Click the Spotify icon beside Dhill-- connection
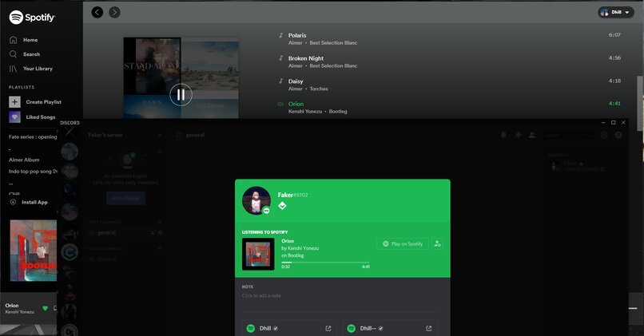This screenshot has height=336, width=644. point(351,328)
